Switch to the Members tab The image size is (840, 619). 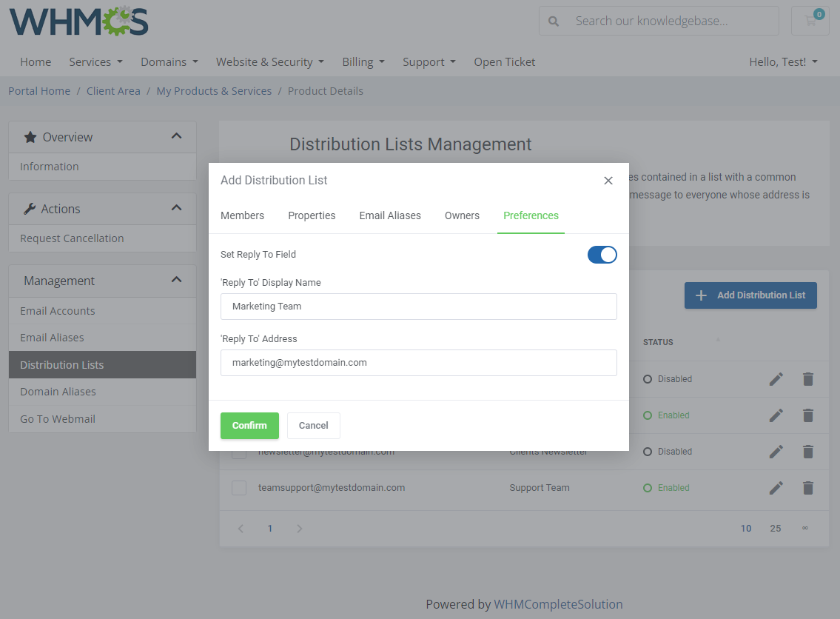(242, 215)
